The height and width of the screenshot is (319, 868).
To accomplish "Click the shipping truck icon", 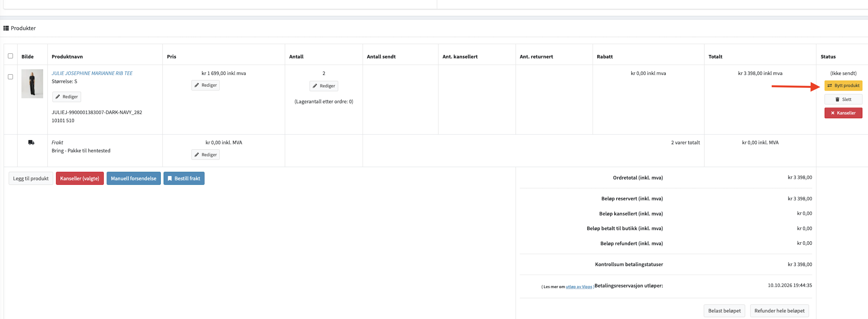I will point(31,142).
